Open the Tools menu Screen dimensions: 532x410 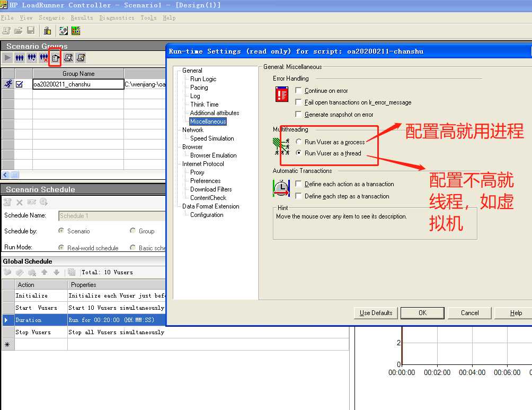pos(148,18)
